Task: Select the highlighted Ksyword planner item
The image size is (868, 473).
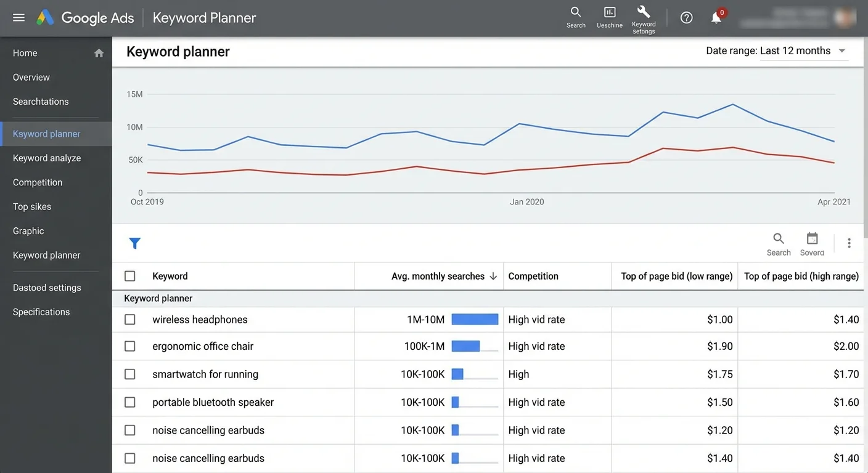Action: coord(56,134)
